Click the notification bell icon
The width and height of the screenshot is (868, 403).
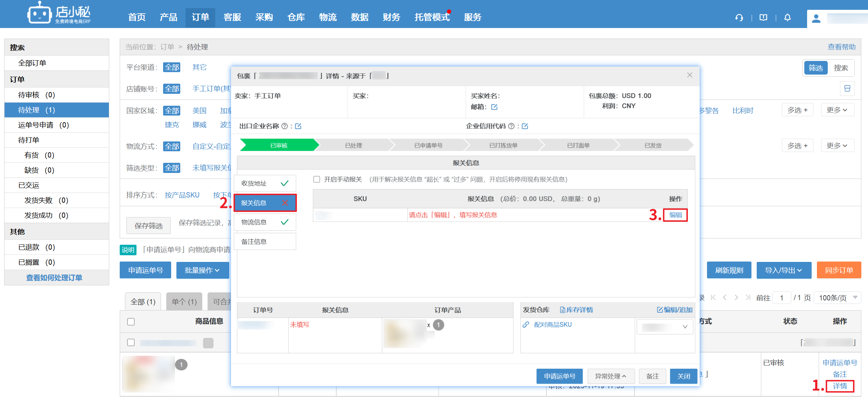[x=787, y=18]
